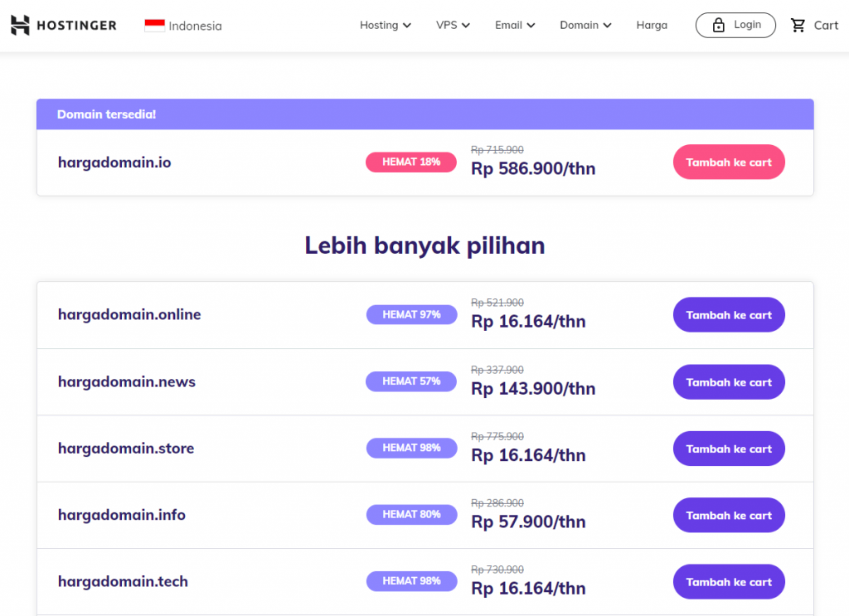The image size is (849, 616).
Task: Add hargadomain.online to cart
Action: coord(729,315)
